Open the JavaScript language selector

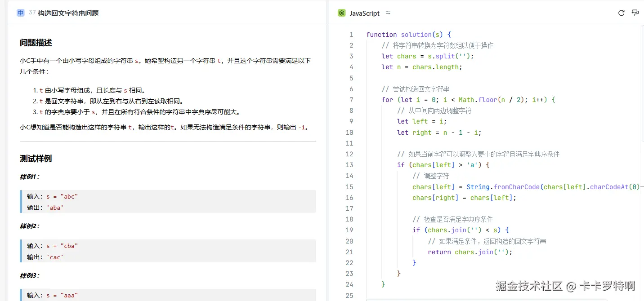click(x=364, y=13)
